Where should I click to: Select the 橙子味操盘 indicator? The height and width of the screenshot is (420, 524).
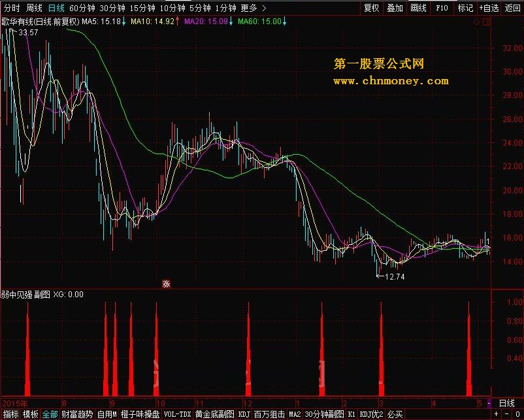tap(140, 415)
